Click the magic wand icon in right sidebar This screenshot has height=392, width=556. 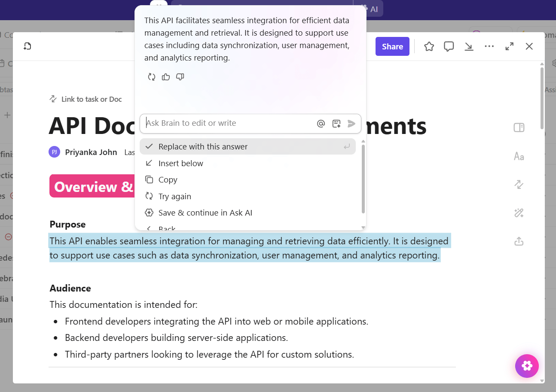pyautogui.click(x=519, y=213)
